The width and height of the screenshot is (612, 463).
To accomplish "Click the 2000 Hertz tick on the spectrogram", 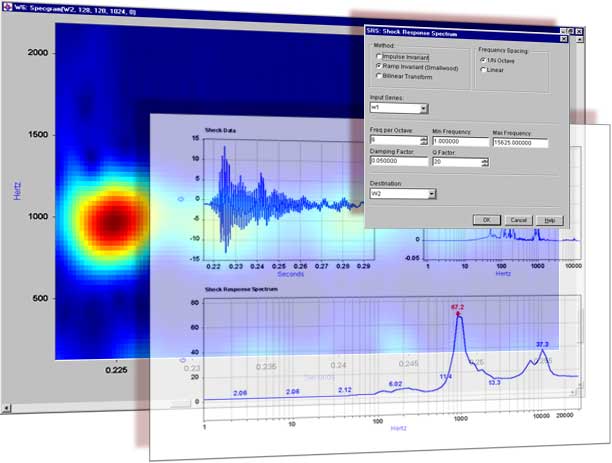I will (38, 53).
